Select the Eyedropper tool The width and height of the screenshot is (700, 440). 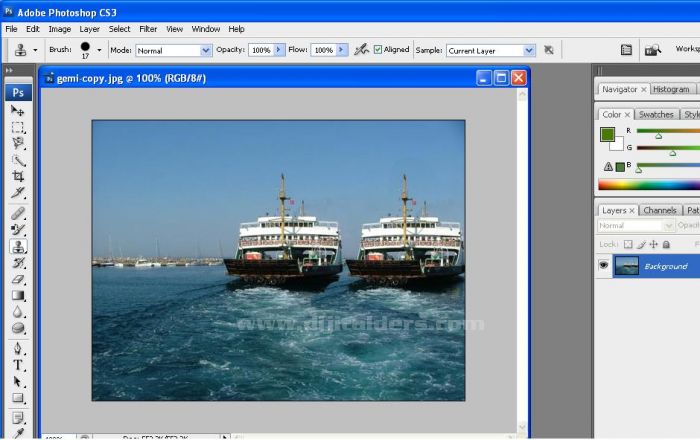[18, 433]
